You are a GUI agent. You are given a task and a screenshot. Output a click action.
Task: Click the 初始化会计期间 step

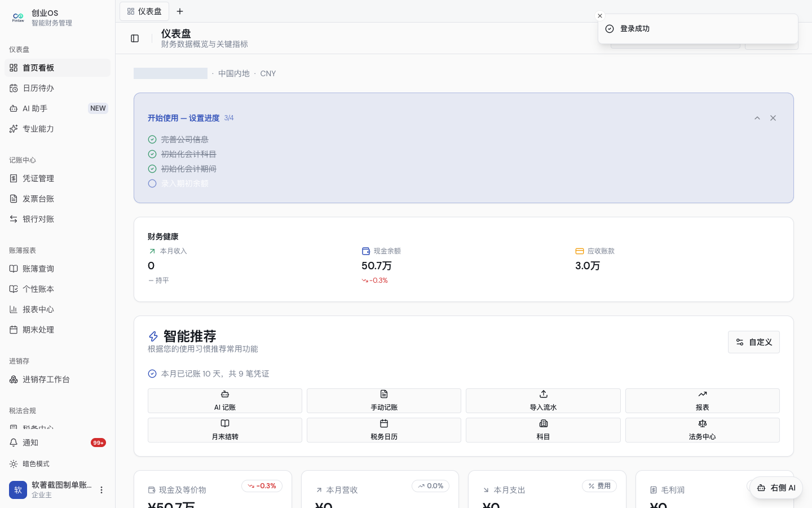pos(182,169)
